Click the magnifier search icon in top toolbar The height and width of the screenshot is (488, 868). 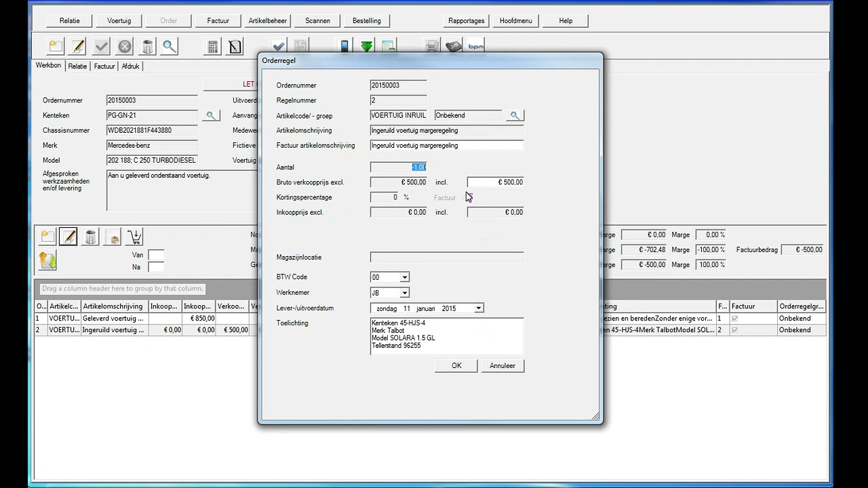coord(170,46)
